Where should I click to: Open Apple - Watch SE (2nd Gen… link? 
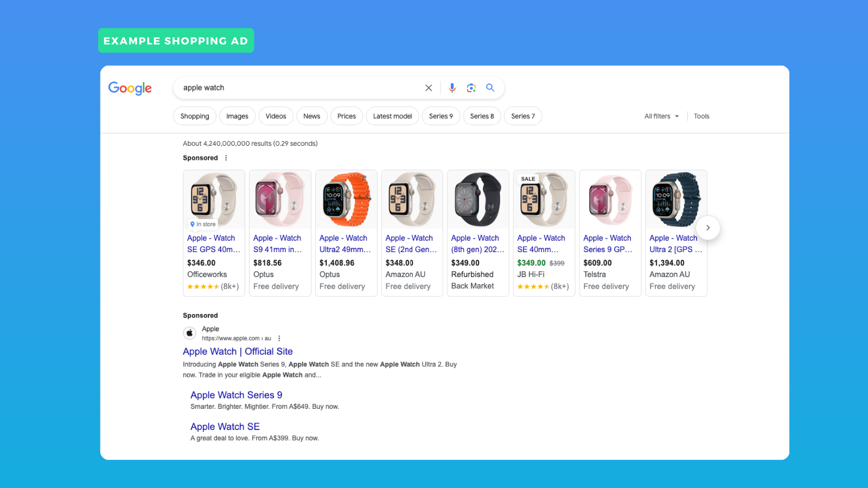(x=411, y=243)
